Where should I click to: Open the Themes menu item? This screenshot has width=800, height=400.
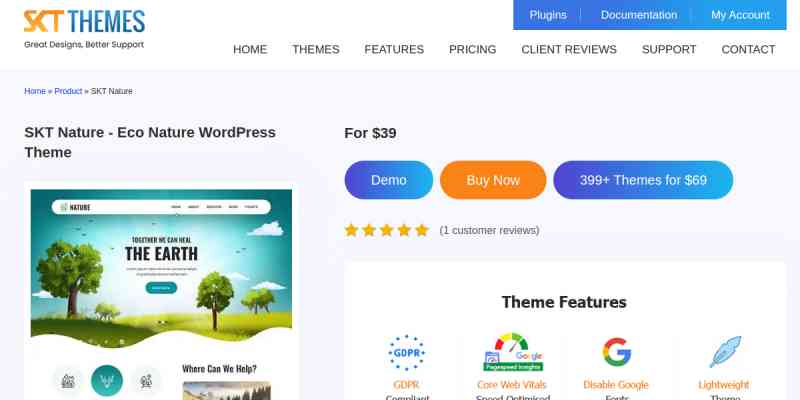tap(316, 49)
